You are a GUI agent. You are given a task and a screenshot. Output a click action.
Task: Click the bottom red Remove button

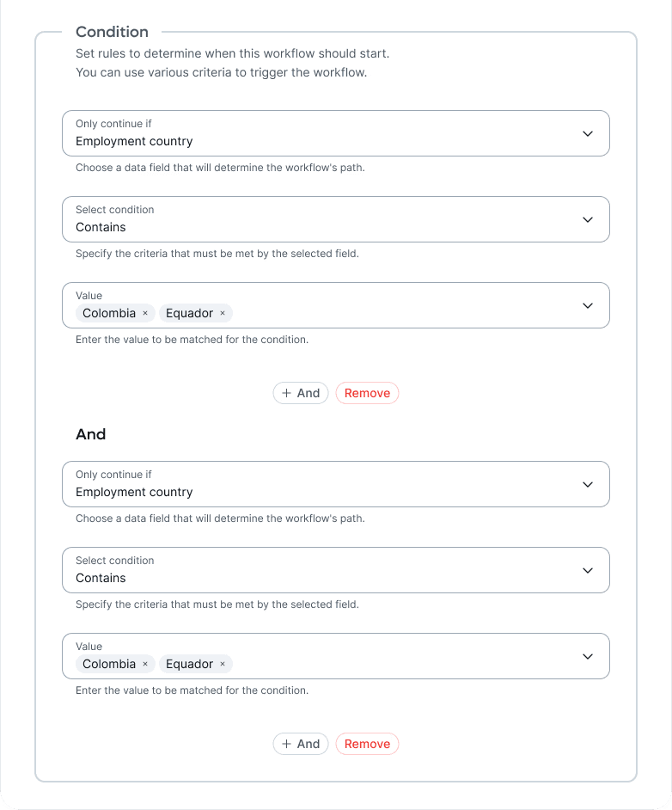tap(367, 744)
